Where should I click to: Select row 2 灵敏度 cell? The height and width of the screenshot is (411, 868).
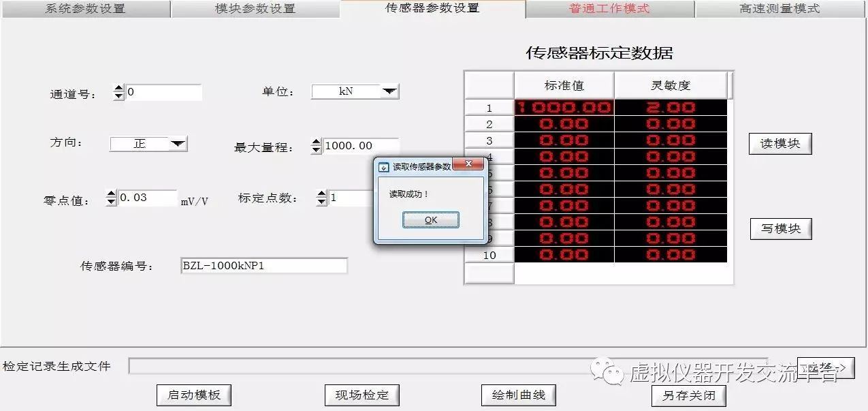point(671,124)
